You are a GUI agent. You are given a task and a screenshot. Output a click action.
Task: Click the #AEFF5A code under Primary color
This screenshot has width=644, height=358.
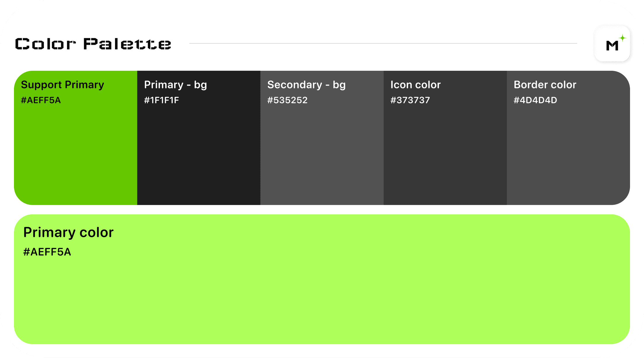[x=47, y=252]
